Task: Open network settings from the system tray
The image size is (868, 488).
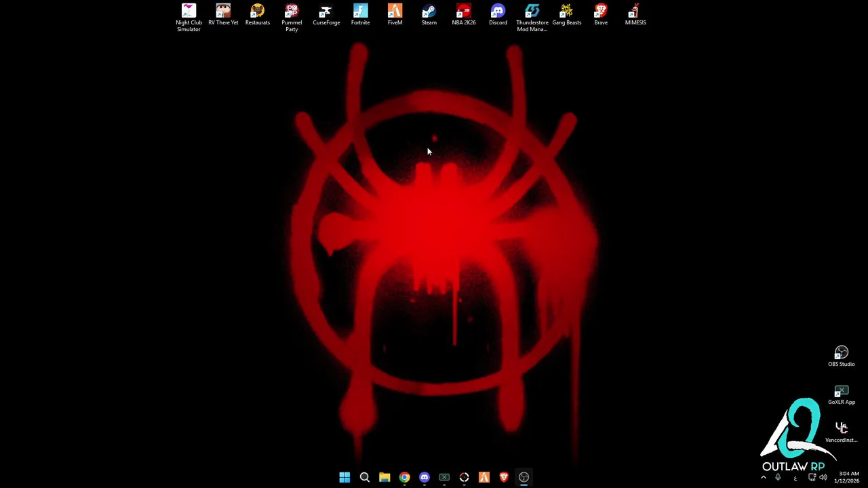Action: [x=812, y=477]
